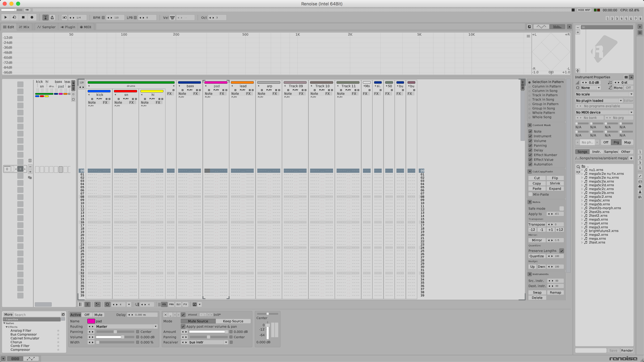The width and height of the screenshot is (644, 362).
Task: Toggle the Automation content mask checkbox
Action: 530,164
